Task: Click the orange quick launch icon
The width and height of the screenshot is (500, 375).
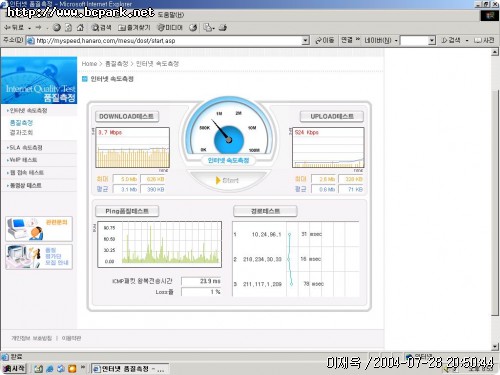Action: click(72, 369)
